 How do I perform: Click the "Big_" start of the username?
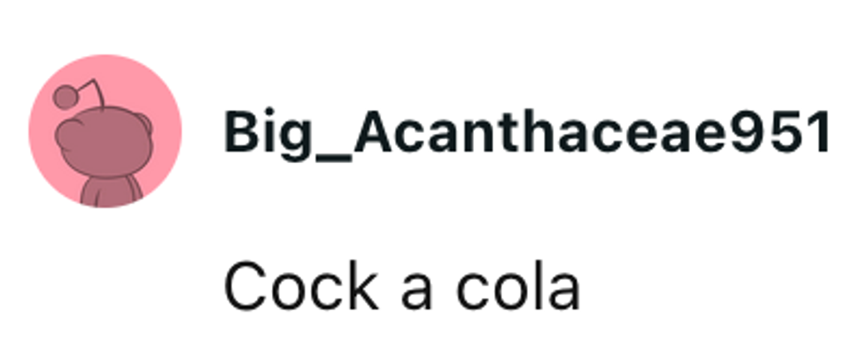(x=287, y=135)
